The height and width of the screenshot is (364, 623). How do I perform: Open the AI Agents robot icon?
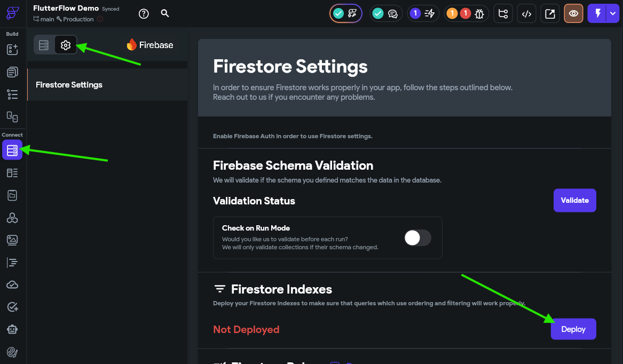click(12, 329)
